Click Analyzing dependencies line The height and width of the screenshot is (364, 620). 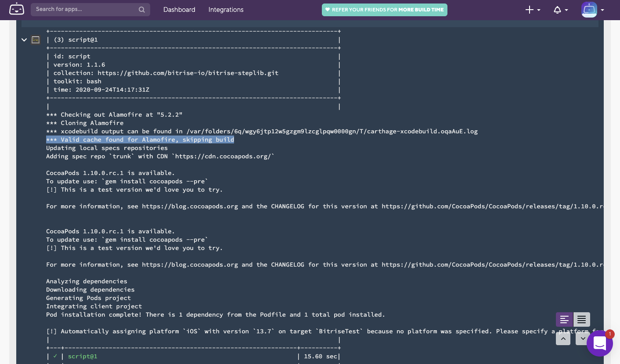click(87, 282)
